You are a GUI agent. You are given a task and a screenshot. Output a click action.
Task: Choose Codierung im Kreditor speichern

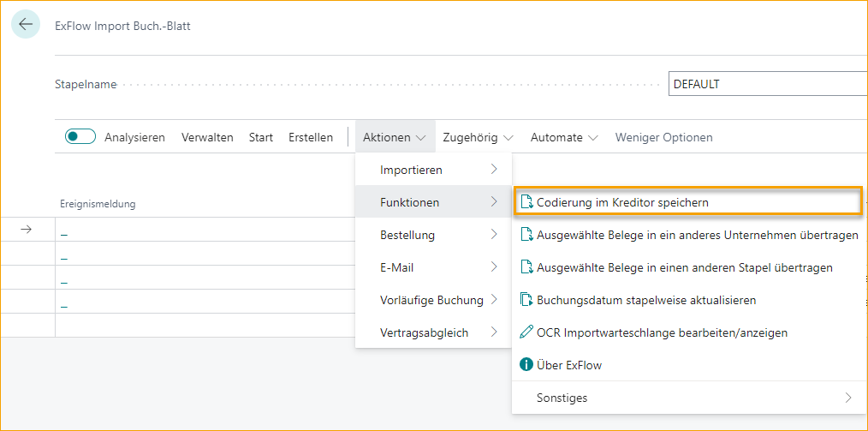click(x=687, y=203)
